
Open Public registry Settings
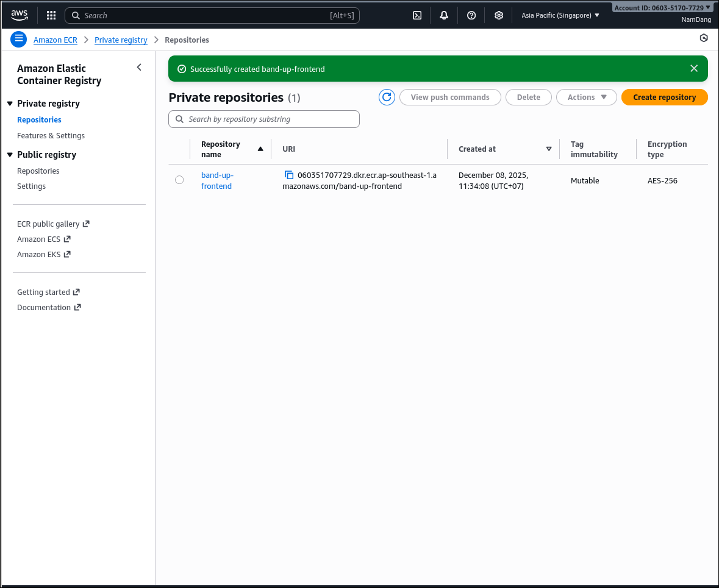point(31,186)
